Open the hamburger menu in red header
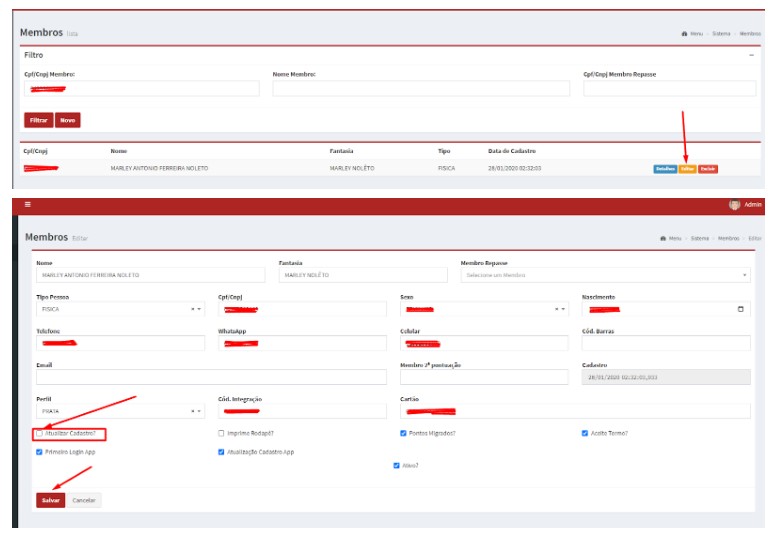Image resolution: width=780 pixels, height=543 pixels. tap(28, 204)
